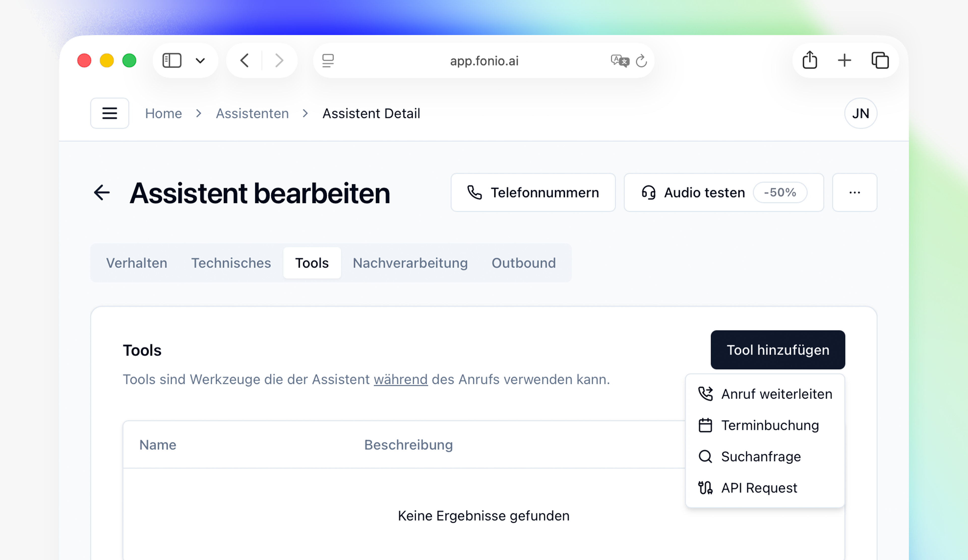Open the Verhalten tab
Image resolution: width=968 pixels, height=560 pixels.
point(136,263)
